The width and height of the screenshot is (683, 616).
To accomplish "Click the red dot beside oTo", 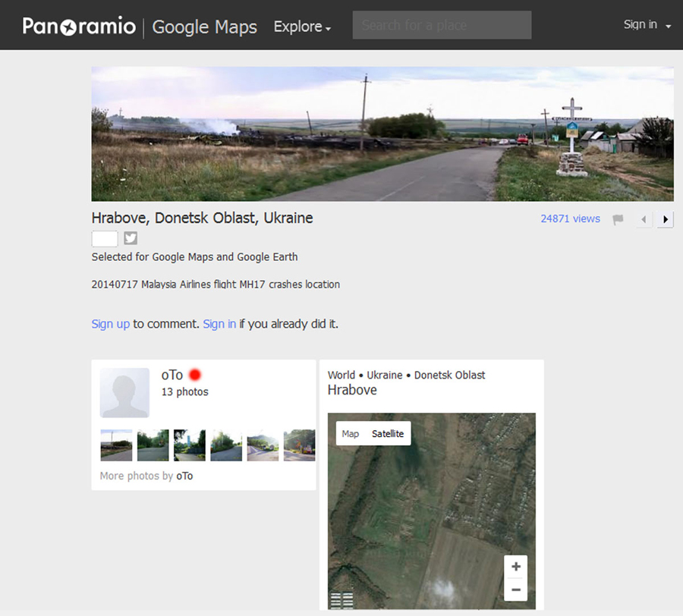I will coord(195,375).
